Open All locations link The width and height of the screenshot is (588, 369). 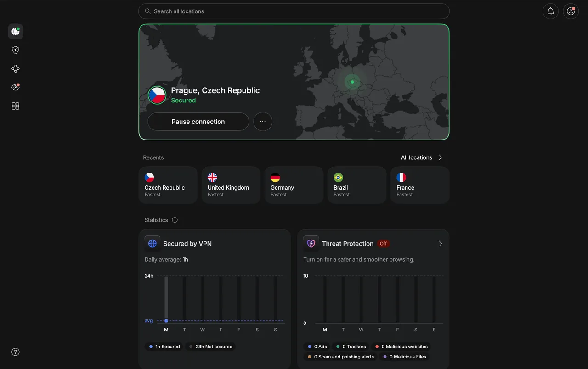coord(417,157)
